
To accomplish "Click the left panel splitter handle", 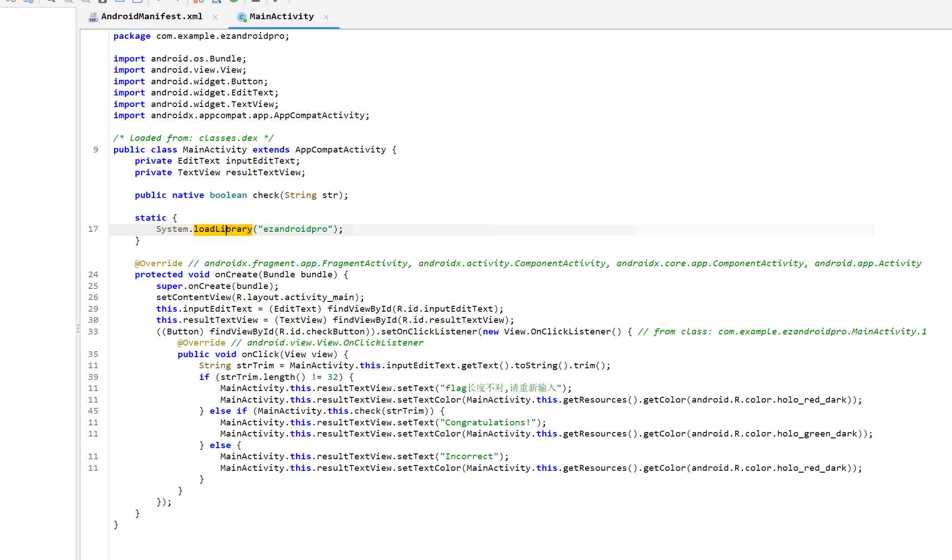I will [x=78, y=329].
